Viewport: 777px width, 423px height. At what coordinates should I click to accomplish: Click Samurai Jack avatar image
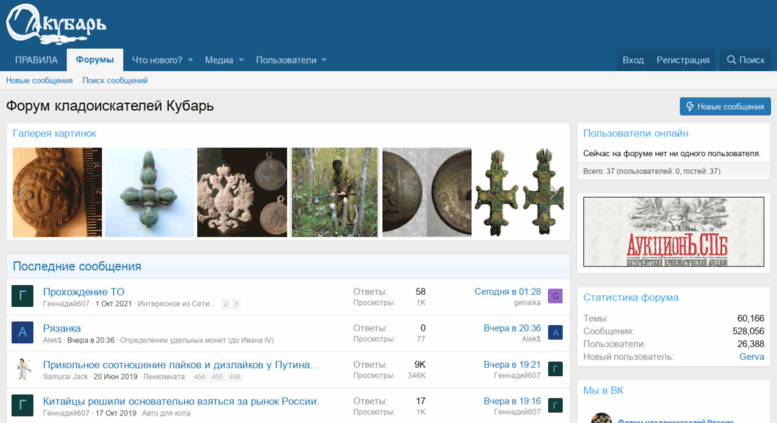point(22,369)
